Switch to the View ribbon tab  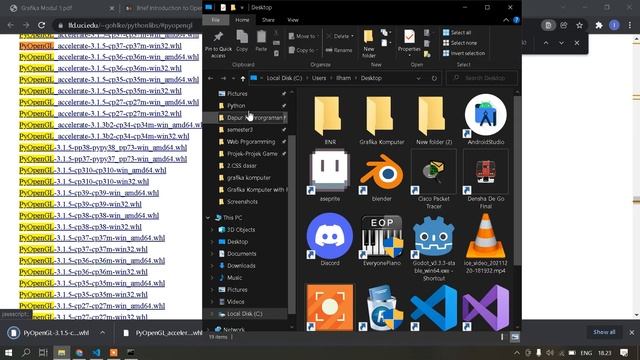tap(293, 20)
